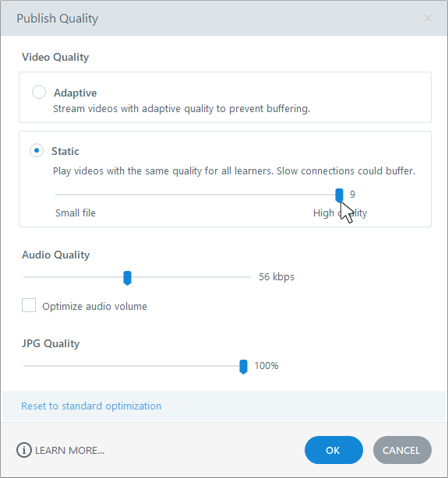
Task: Click the info icon beside Learn More
Action: coord(24,450)
